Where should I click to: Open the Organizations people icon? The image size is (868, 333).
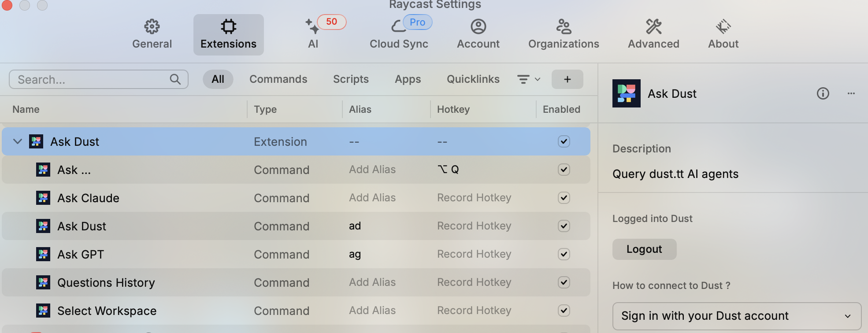[x=564, y=26]
